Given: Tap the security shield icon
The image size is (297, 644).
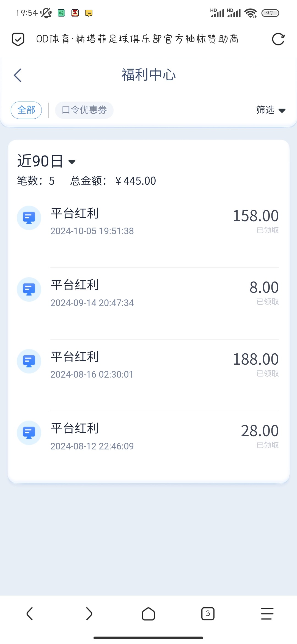Looking at the screenshot, I should tap(18, 39).
